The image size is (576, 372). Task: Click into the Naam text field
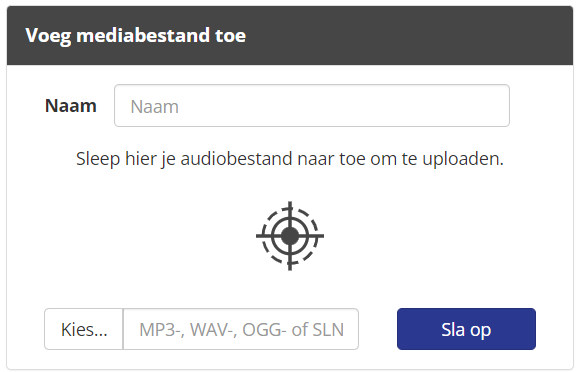tap(312, 106)
